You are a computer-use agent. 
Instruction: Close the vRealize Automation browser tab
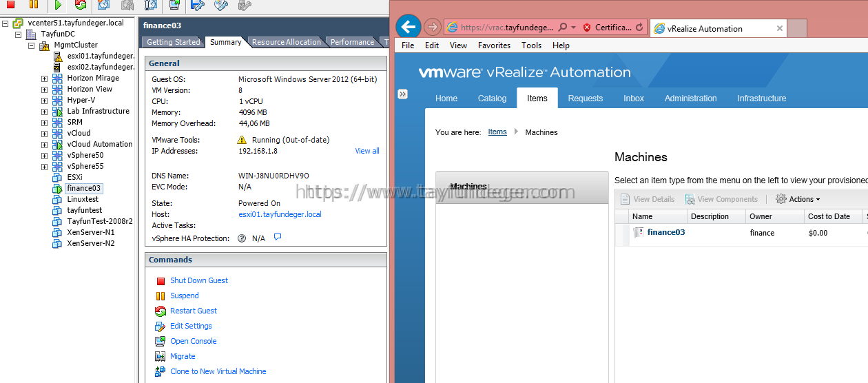tap(780, 29)
